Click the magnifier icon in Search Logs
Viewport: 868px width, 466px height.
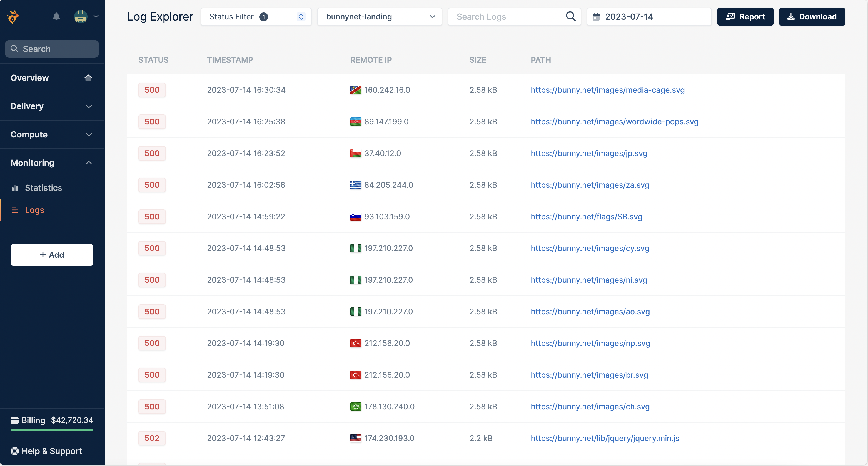570,16
